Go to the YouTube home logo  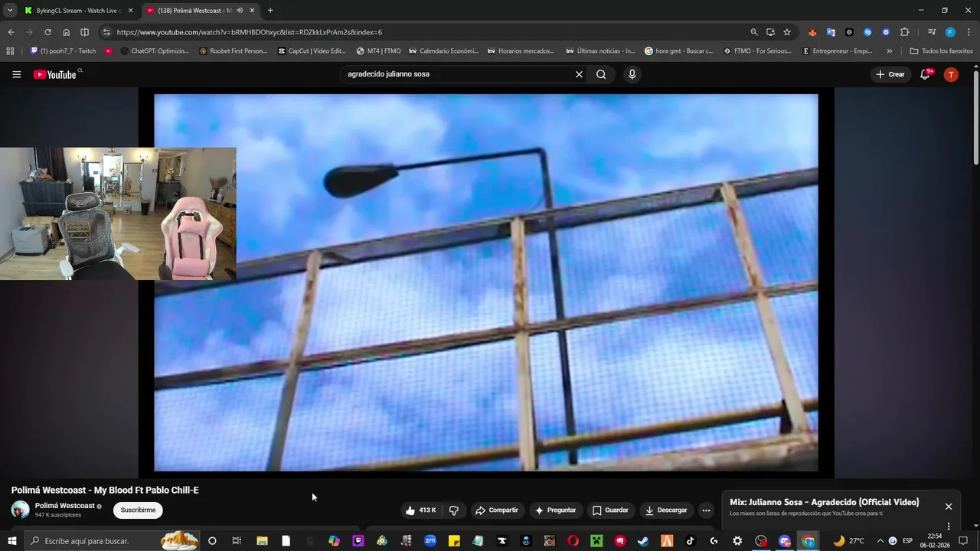[55, 74]
